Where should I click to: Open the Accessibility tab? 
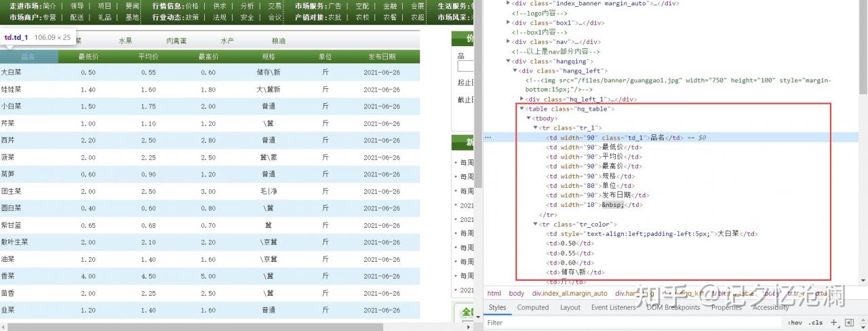click(x=770, y=307)
